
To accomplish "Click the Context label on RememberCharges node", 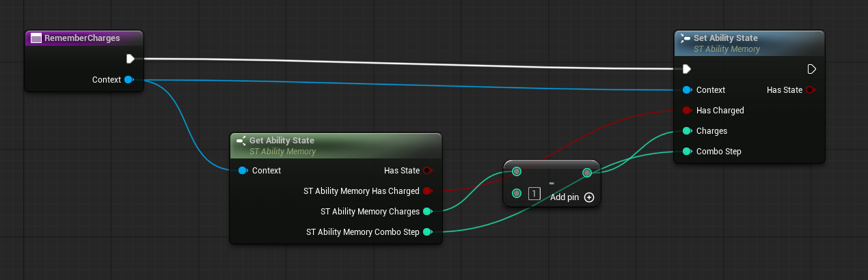I will click(107, 80).
